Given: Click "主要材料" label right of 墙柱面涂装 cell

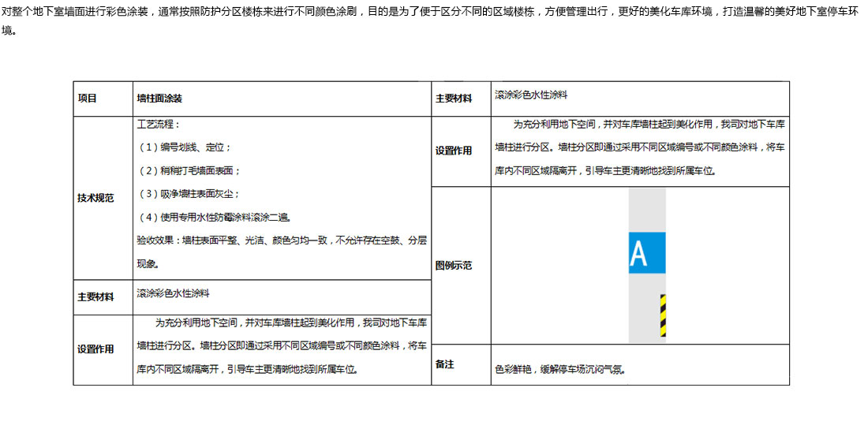Looking at the screenshot, I should (x=454, y=99).
